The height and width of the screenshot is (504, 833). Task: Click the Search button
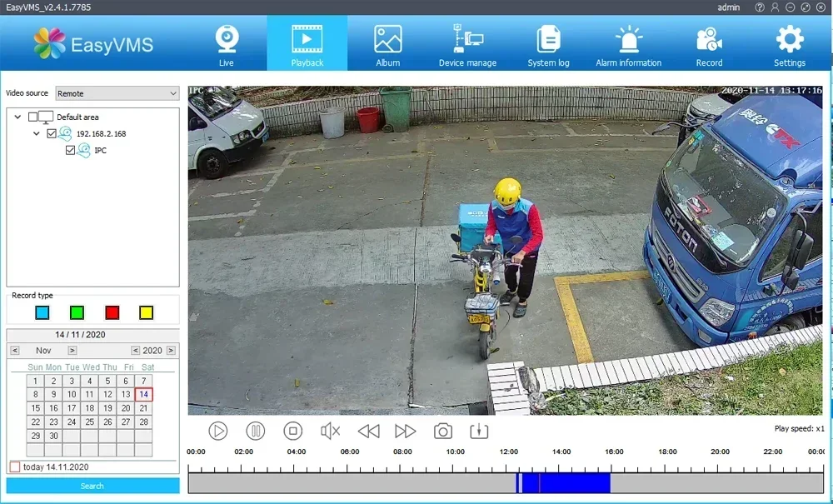click(x=93, y=486)
